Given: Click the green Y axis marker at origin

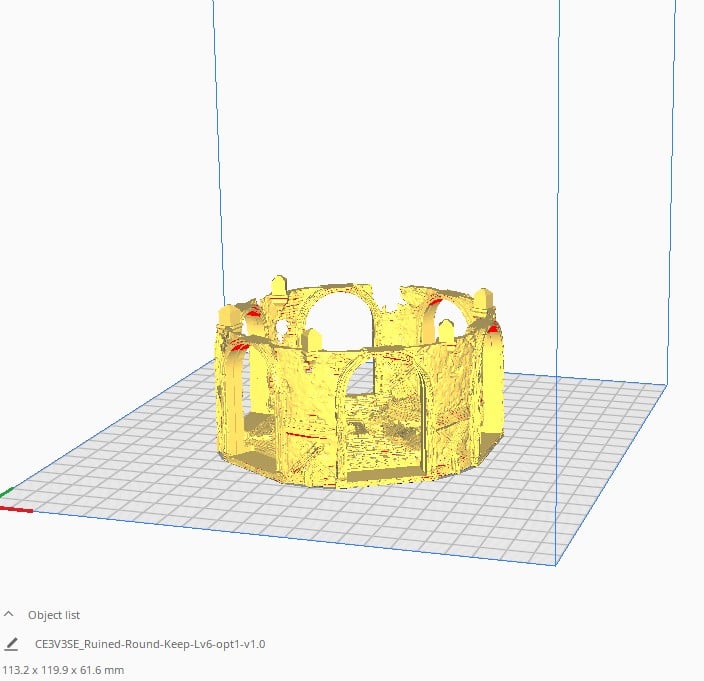Looking at the screenshot, I should pyautogui.click(x=6, y=492).
